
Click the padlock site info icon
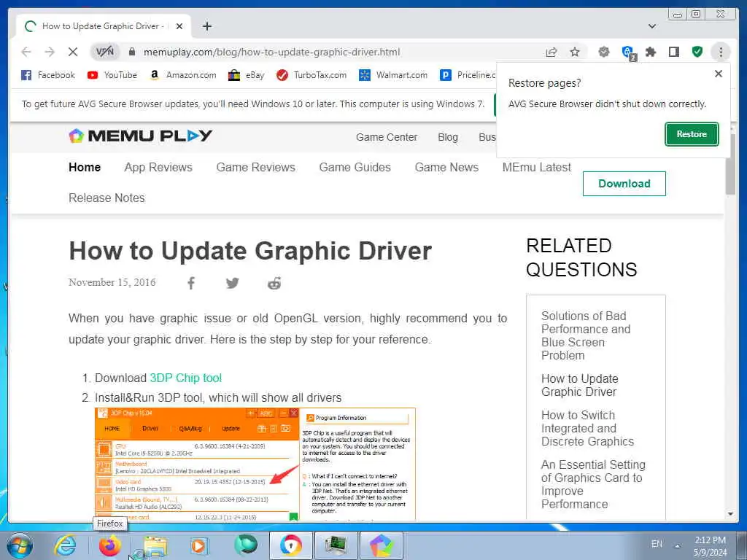click(132, 52)
